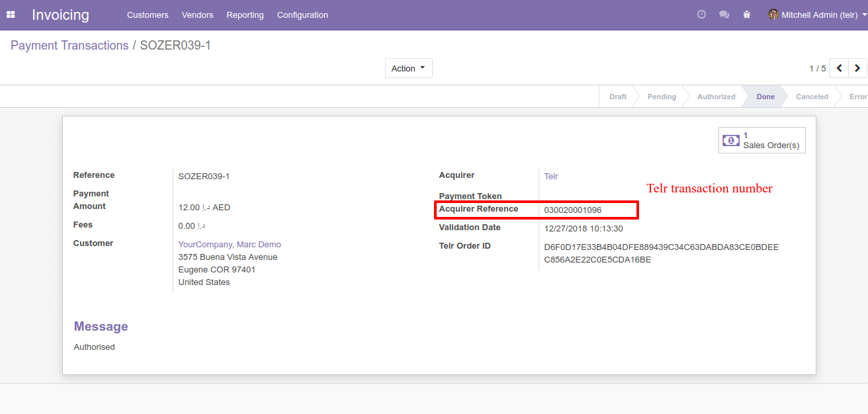The height and width of the screenshot is (414, 868).
Task: Open the debug bug icon
Action: tap(746, 15)
